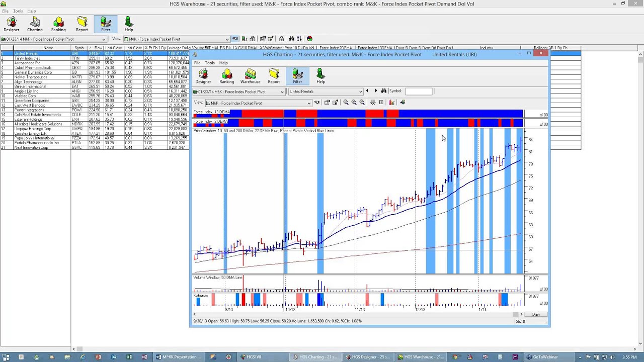Select the Nektar Therapeutics row
This screenshot has height=362, width=644.
[95, 77]
